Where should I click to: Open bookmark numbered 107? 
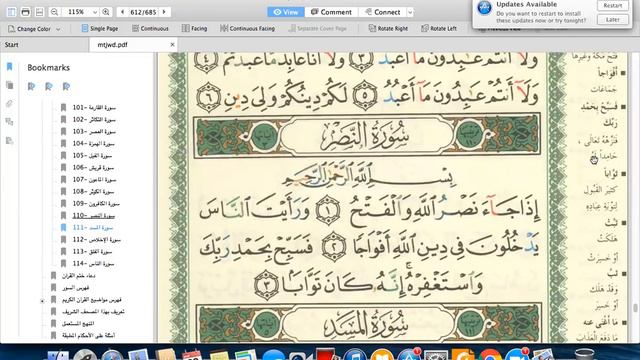(x=95, y=180)
